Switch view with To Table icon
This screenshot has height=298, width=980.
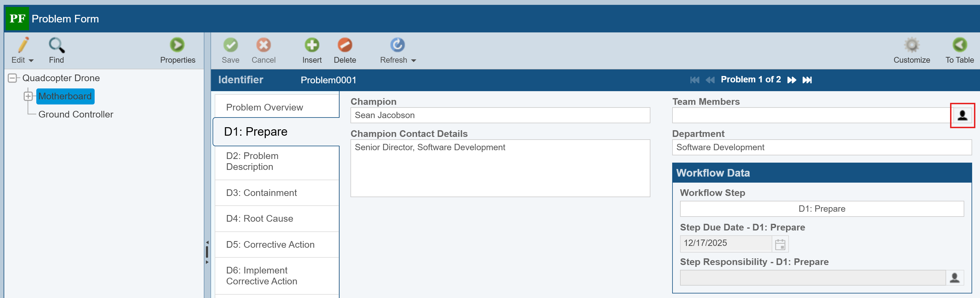(959, 45)
